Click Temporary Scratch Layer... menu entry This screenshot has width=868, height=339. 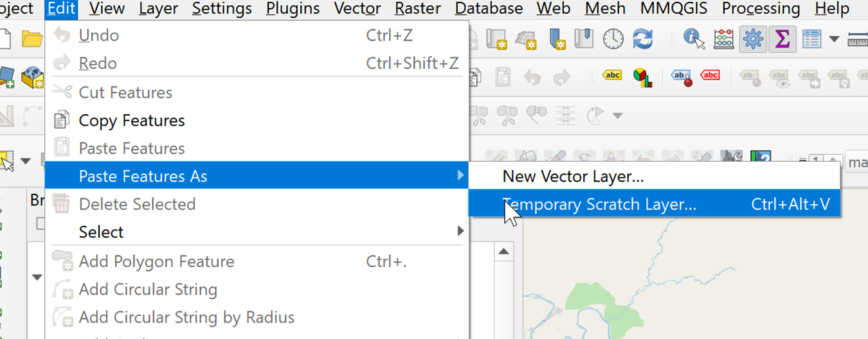click(x=599, y=204)
